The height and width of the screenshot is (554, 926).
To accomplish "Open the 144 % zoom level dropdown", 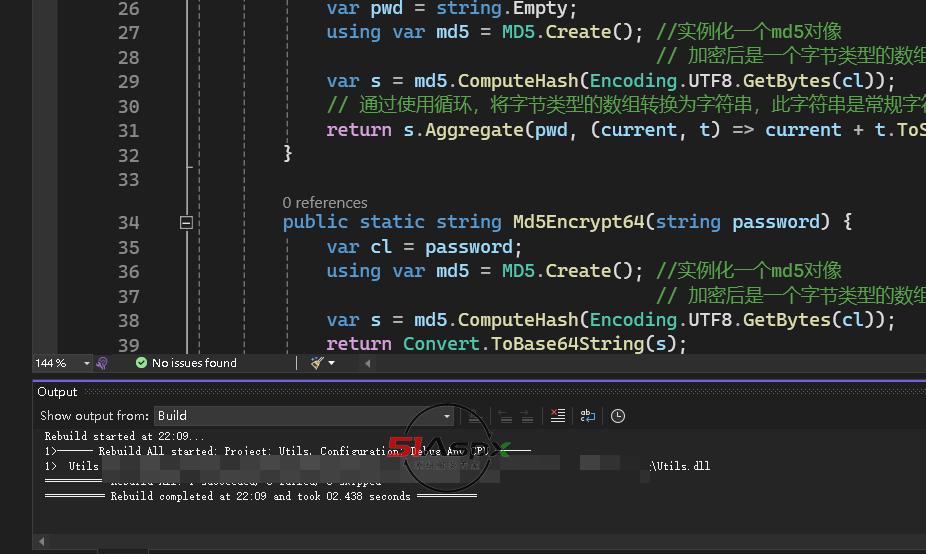I will point(87,363).
